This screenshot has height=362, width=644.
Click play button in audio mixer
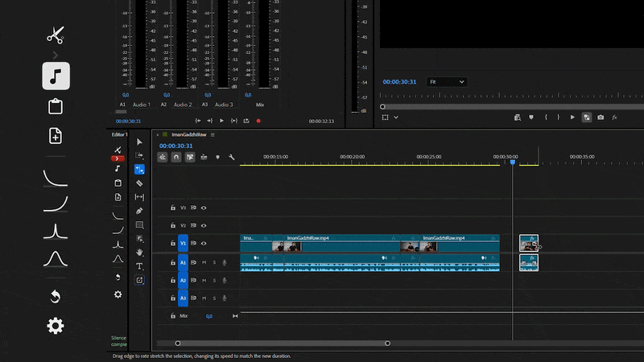(222, 121)
